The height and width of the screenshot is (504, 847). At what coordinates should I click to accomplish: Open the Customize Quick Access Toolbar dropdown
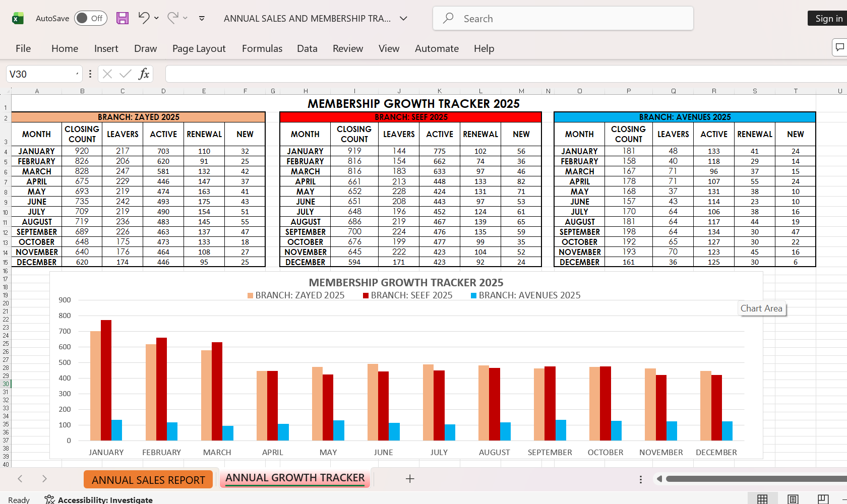coord(202,18)
